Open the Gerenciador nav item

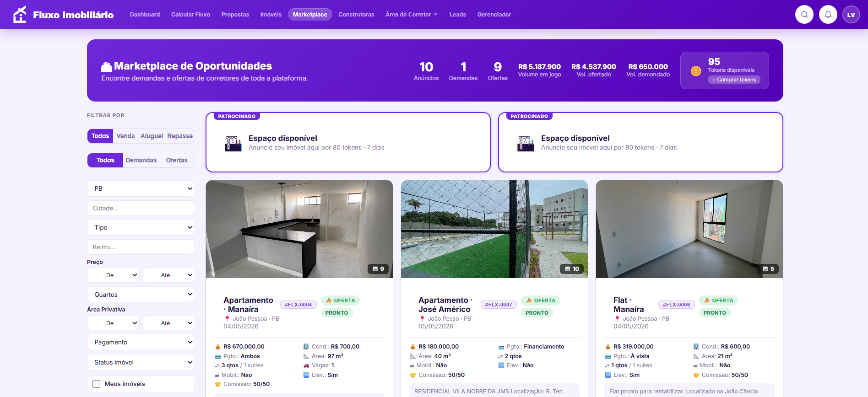tap(494, 15)
